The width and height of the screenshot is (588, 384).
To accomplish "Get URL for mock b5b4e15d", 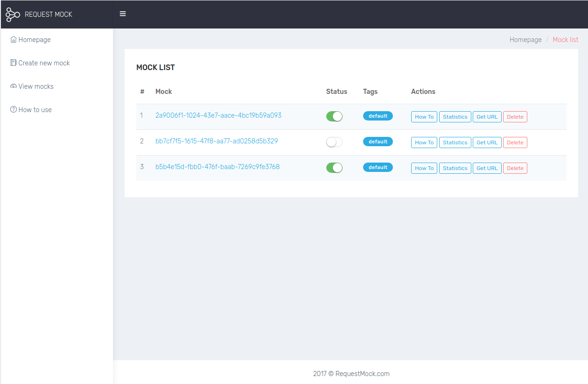I will pos(487,168).
